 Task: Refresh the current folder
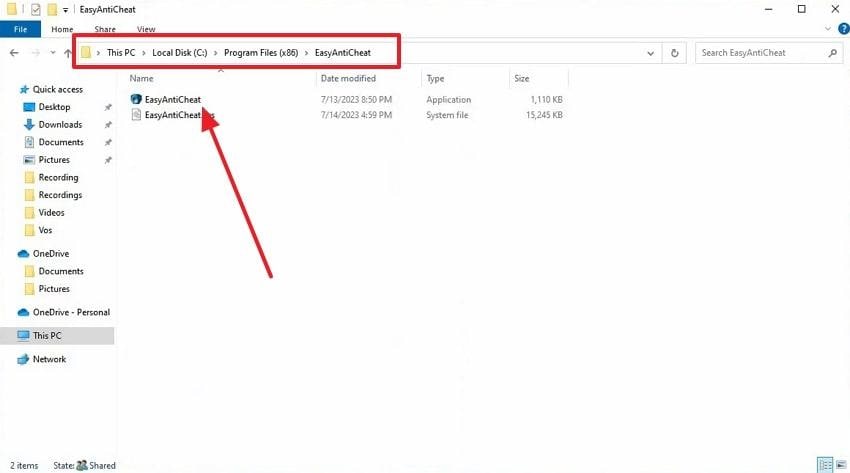[674, 53]
